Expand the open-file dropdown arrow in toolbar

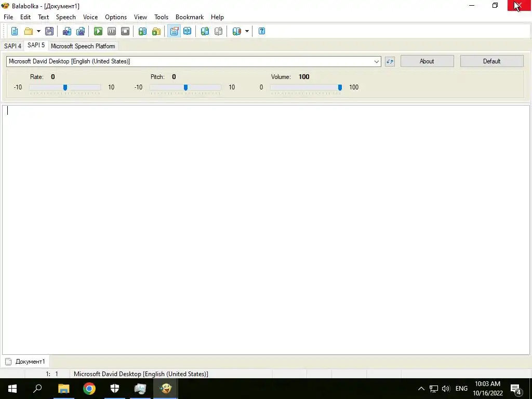coord(38,31)
